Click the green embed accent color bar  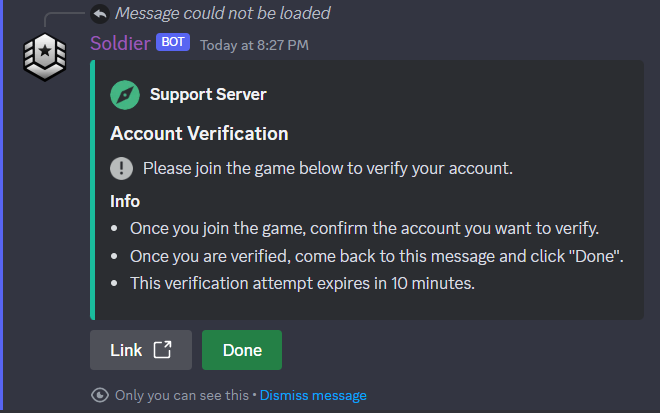(x=92, y=190)
